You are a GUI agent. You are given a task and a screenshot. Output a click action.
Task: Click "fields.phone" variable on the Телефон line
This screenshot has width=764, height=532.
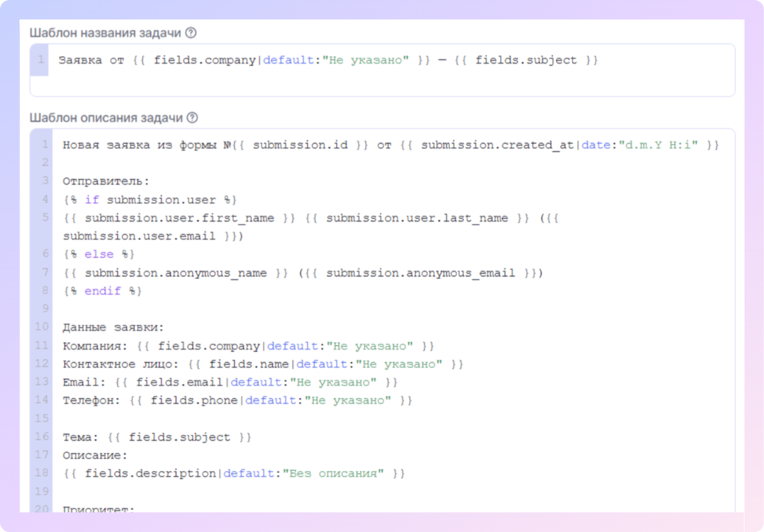pyautogui.click(x=194, y=401)
